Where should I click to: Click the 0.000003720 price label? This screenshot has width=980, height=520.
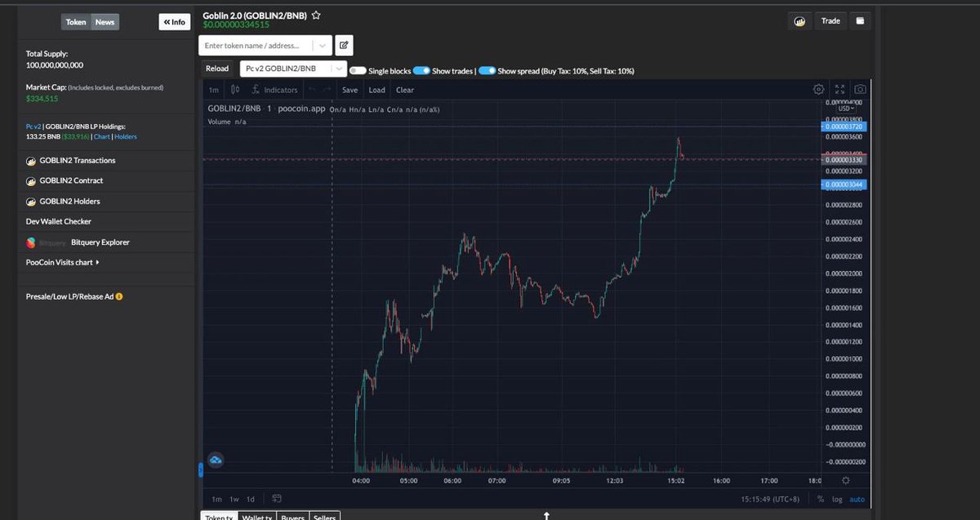(x=844, y=127)
